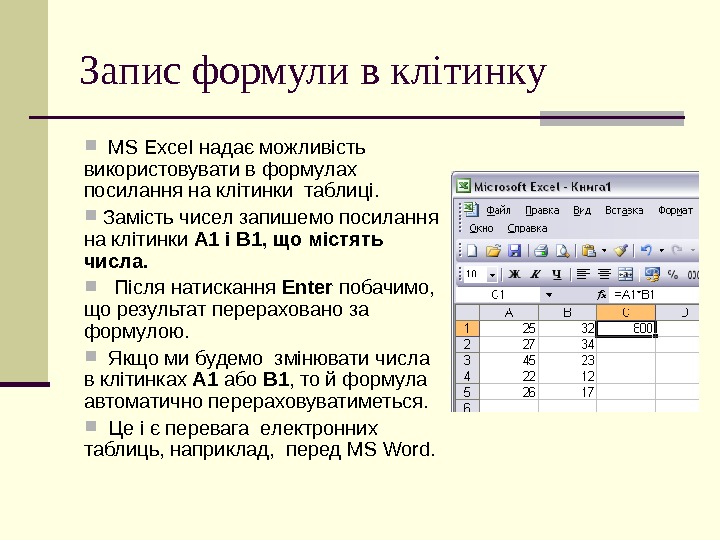The height and width of the screenshot is (540, 720).
Task: Click the Open folder toolbar icon
Action: coord(493,251)
